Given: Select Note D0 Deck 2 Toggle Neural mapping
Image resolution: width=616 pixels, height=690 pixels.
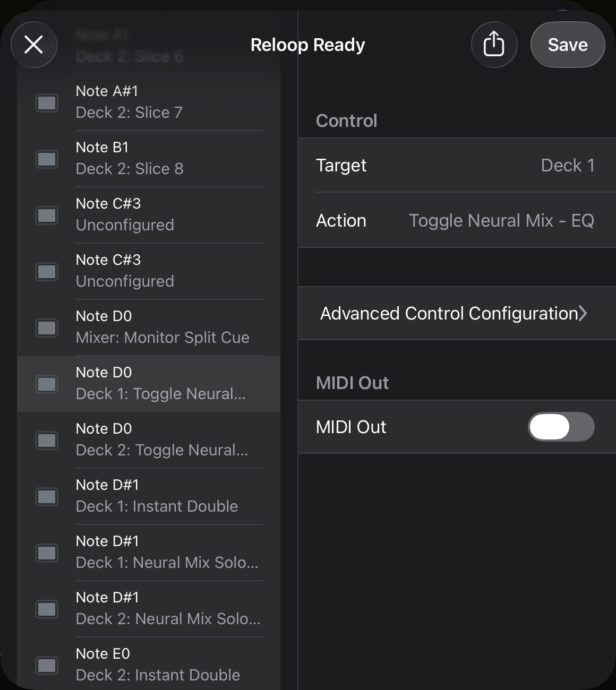Looking at the screenshot, I should pyautogui.click(x=162, y=439).
